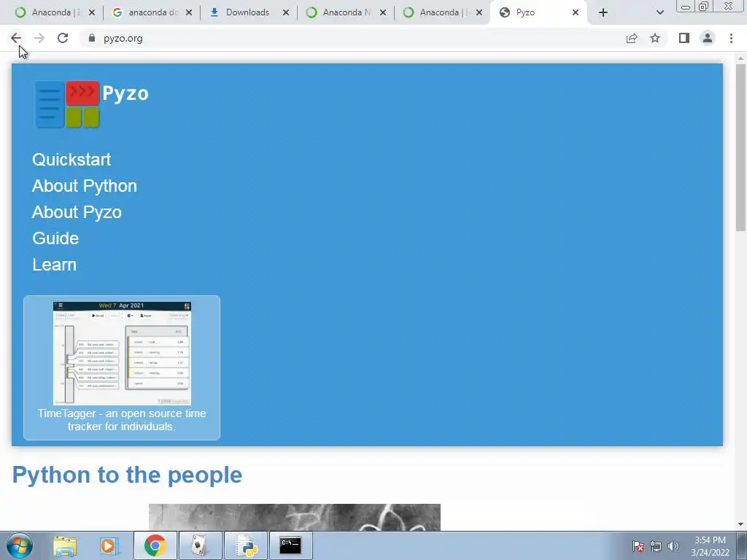
Task: Open the browser side panel icon
Action: pos(684,38)
